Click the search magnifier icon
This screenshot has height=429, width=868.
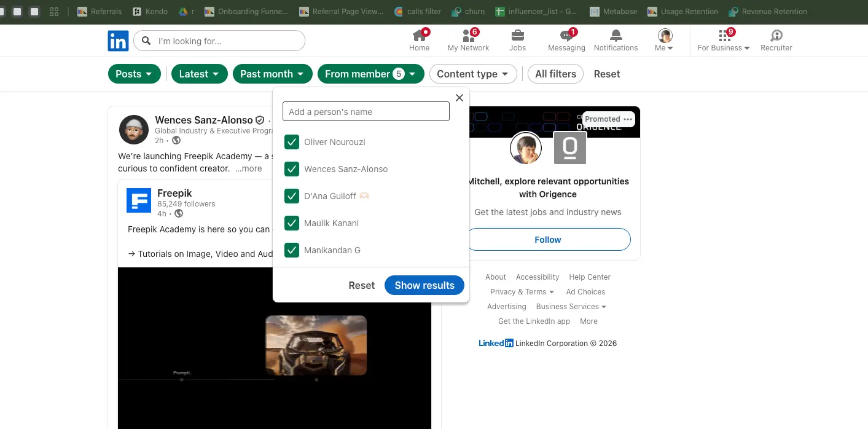[x=146, y=41]
